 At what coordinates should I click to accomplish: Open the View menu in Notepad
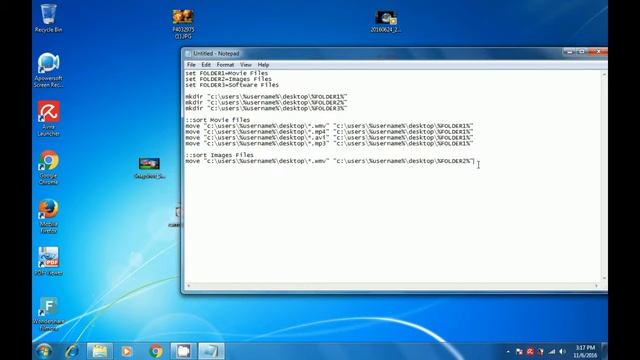point(245,65)
